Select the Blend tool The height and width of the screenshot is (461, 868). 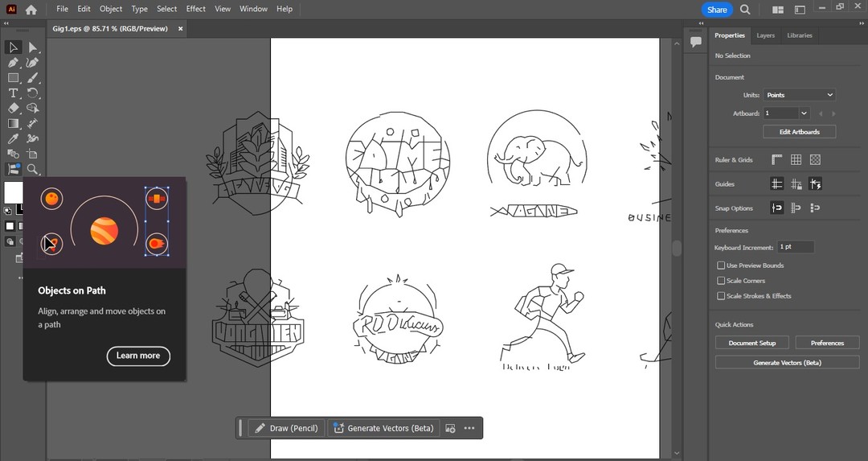click(14, 154)
